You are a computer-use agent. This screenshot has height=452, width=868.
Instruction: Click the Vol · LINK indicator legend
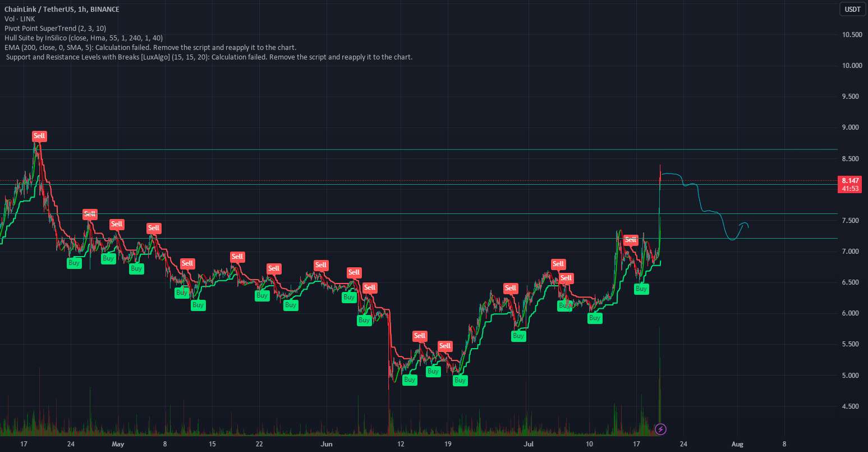pos(19,19)
